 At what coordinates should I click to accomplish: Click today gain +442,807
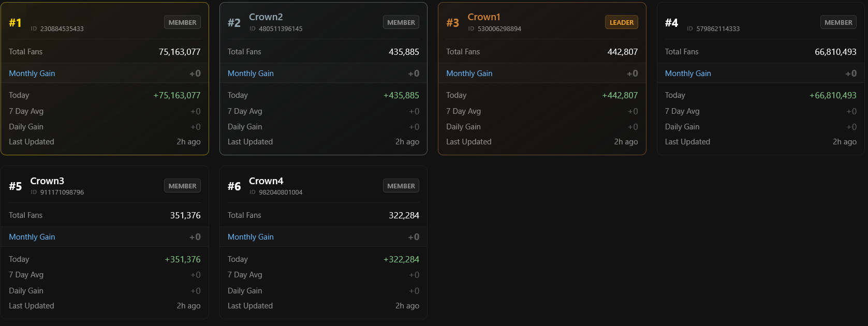[x=620, y=95]
